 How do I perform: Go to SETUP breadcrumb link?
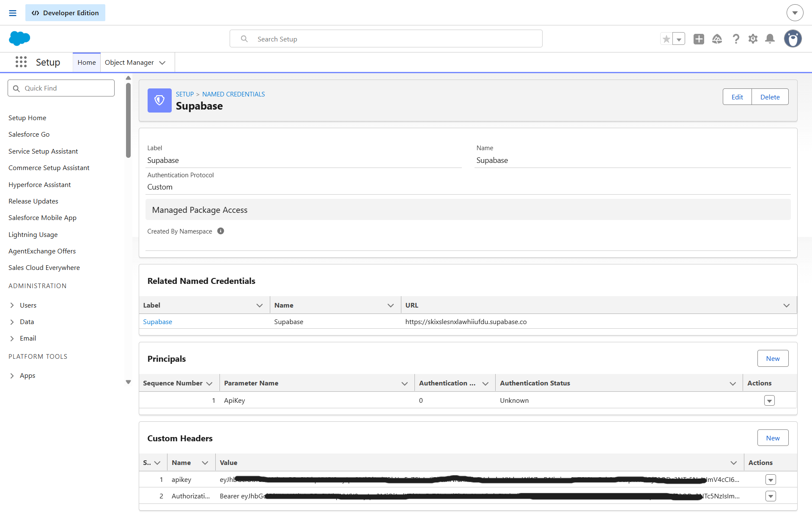pos(185,94)
